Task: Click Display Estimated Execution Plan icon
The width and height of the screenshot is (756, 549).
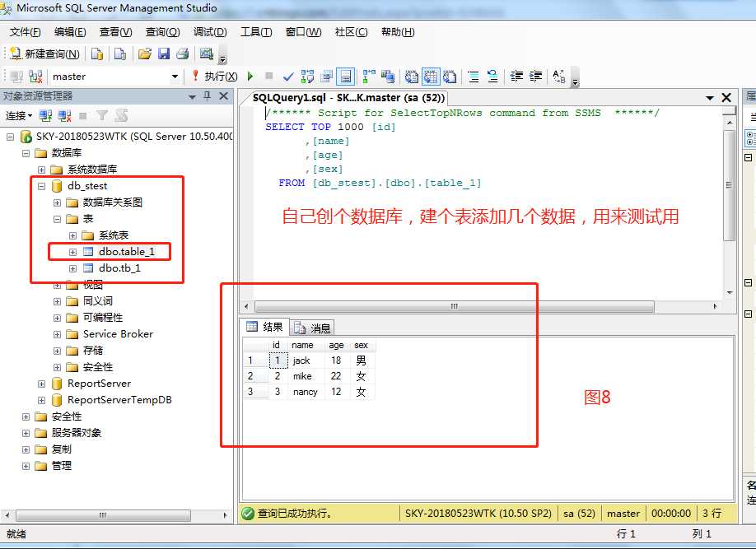Action: pyautogui.click(x=307, y=77)
